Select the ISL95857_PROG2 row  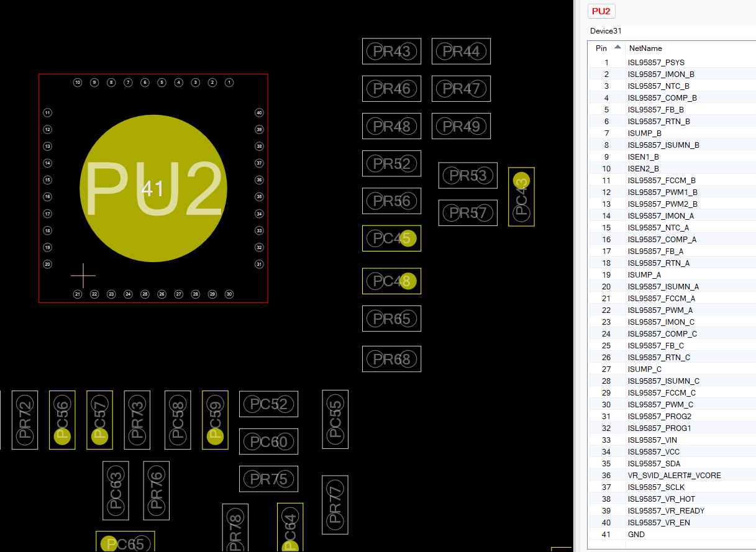(x=672, y=416)
